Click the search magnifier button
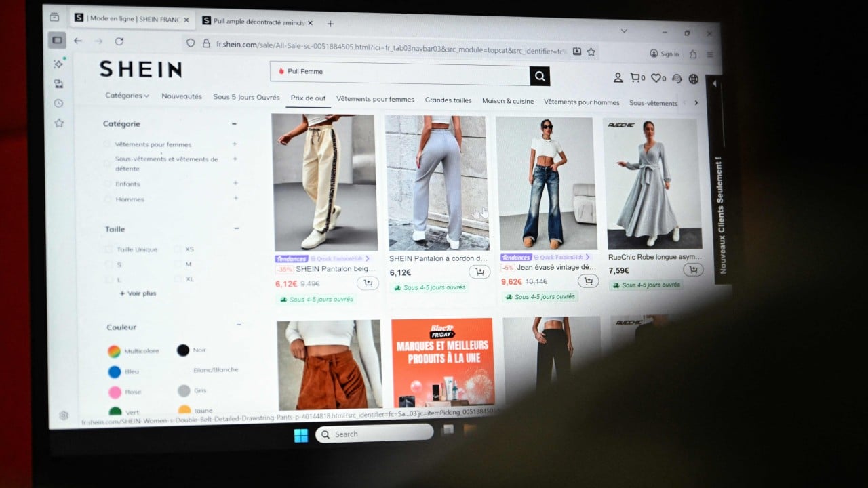The image size is (868, 488). (540, 76)
